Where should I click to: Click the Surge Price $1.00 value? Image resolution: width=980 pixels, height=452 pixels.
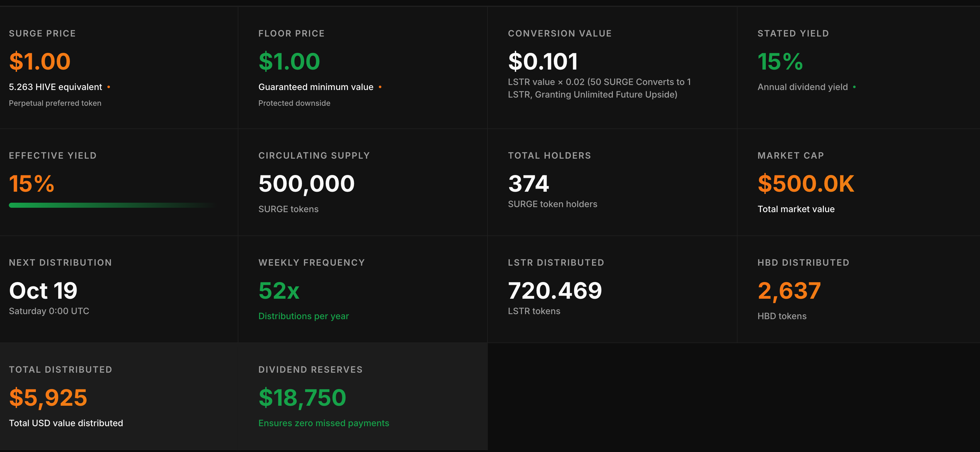[x=40, y=62]
